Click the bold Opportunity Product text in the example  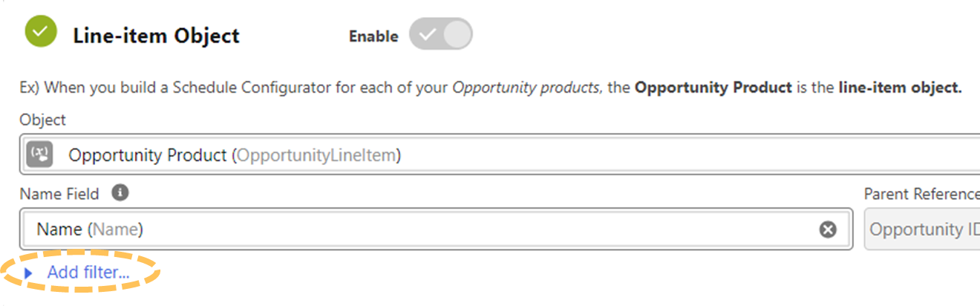point(713,88)
